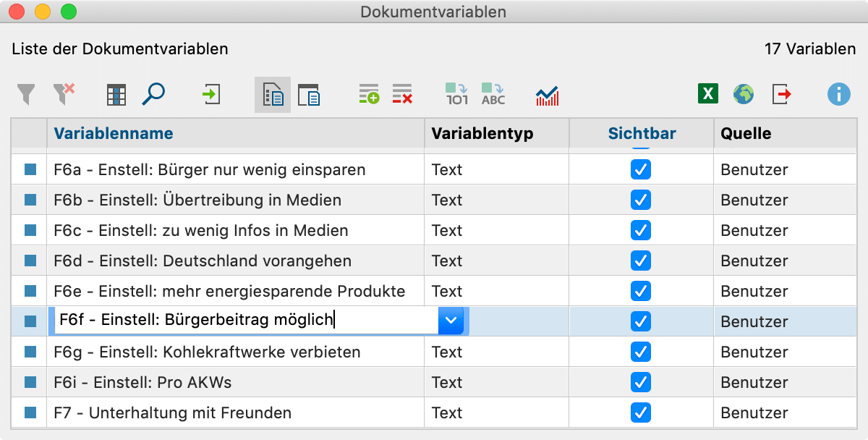Hide variable F6g Kohlekraftwerke verbieten via checkbox
This screenshot has width=868, height=440.
(641, 352)
